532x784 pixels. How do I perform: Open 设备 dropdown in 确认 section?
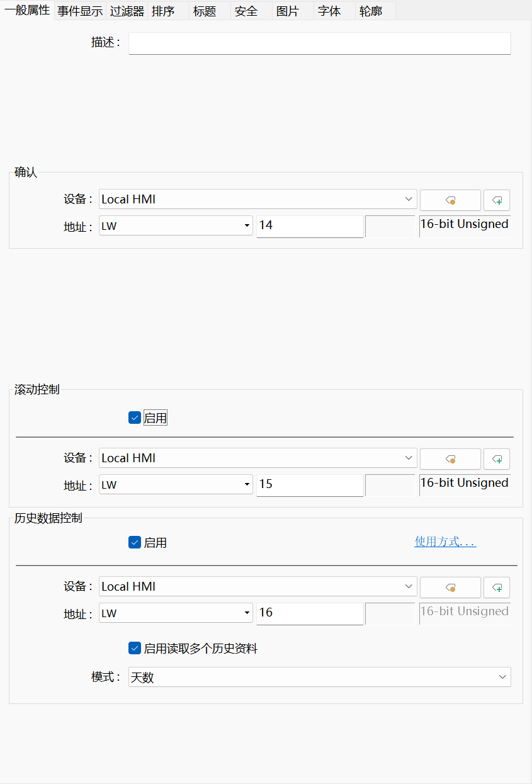[x=258, y=199]
